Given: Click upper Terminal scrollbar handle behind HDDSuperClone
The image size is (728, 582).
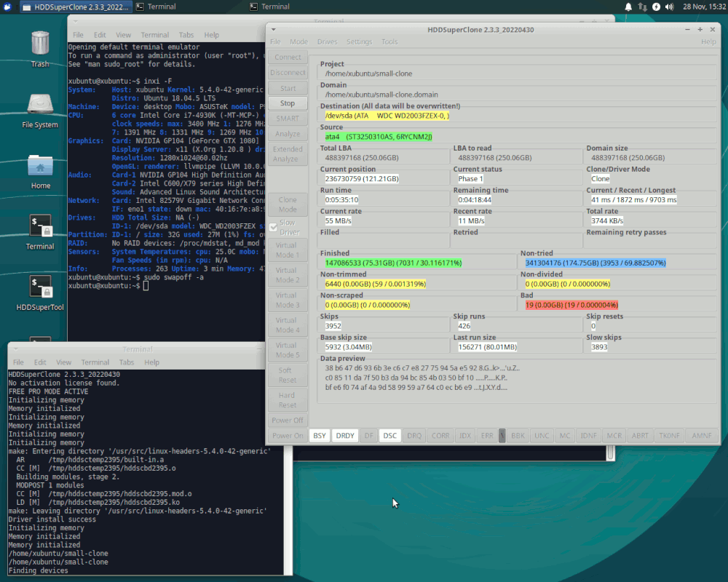Looking at the screenshot, I should (611, 452).
